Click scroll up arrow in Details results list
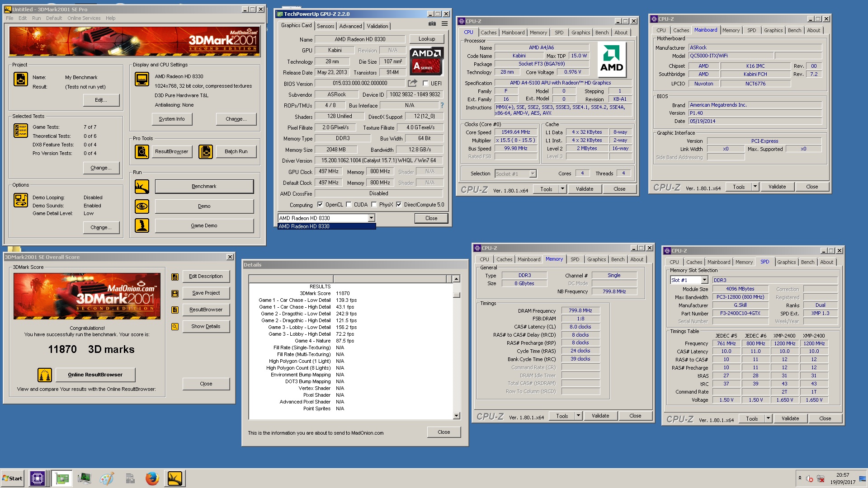868x488 pixels. 456,279
